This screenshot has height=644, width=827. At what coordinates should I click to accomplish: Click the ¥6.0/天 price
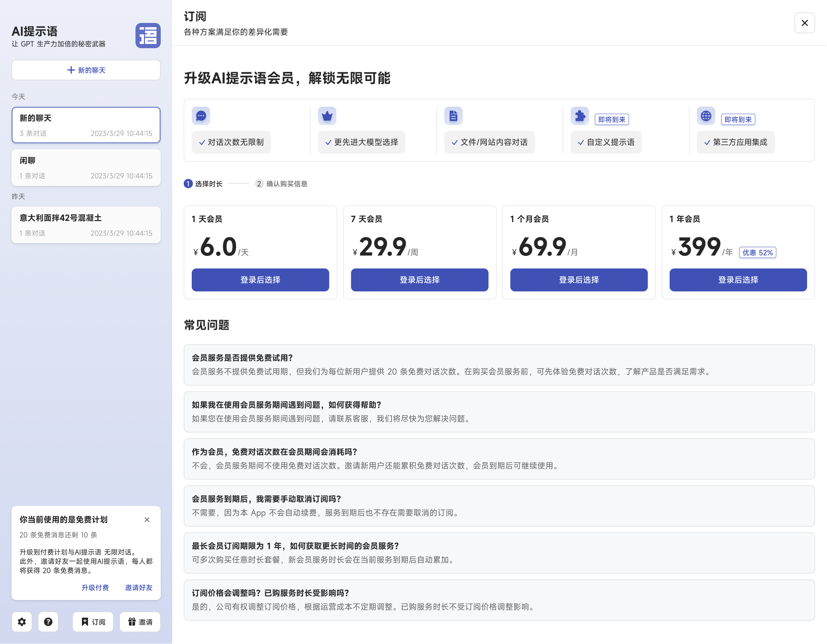221,247
